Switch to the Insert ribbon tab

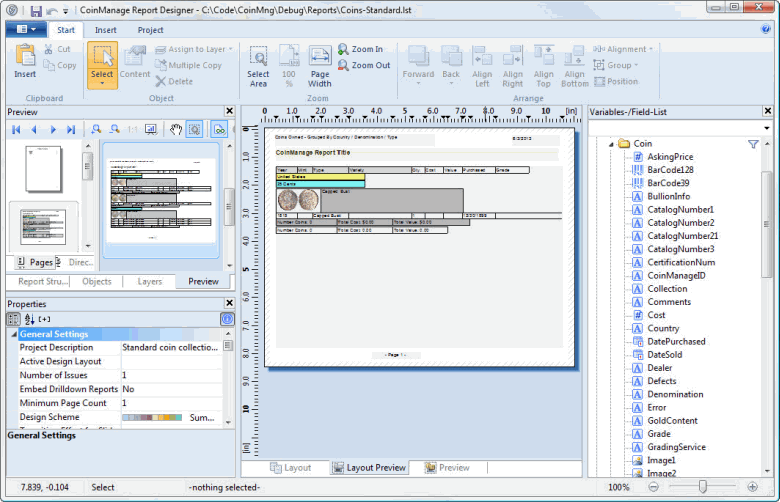point(105,30)
